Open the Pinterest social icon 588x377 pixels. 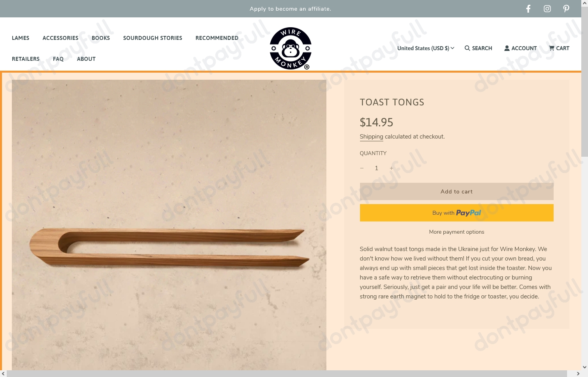pos(566,9)
